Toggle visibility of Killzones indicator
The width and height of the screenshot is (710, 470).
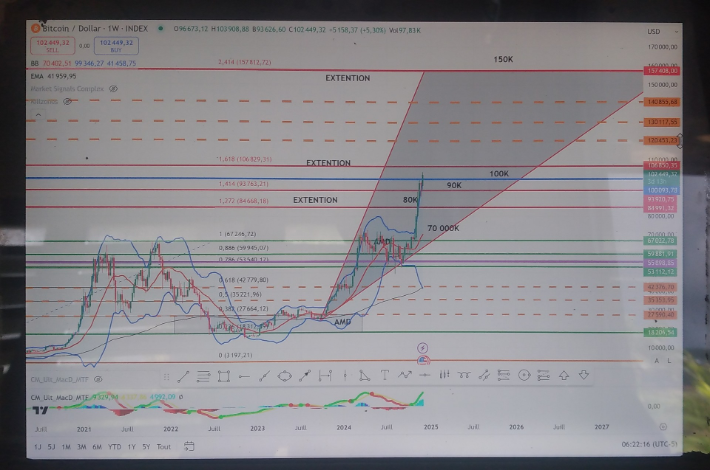pos(67,101)
